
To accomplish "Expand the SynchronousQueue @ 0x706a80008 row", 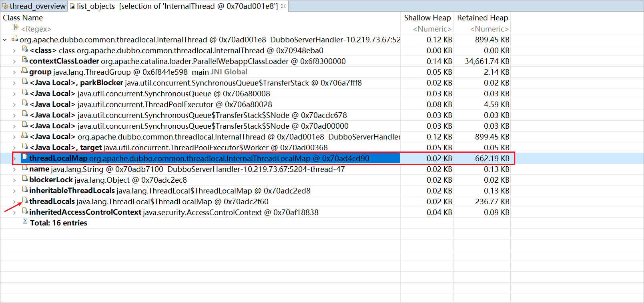I will [14, 94].
